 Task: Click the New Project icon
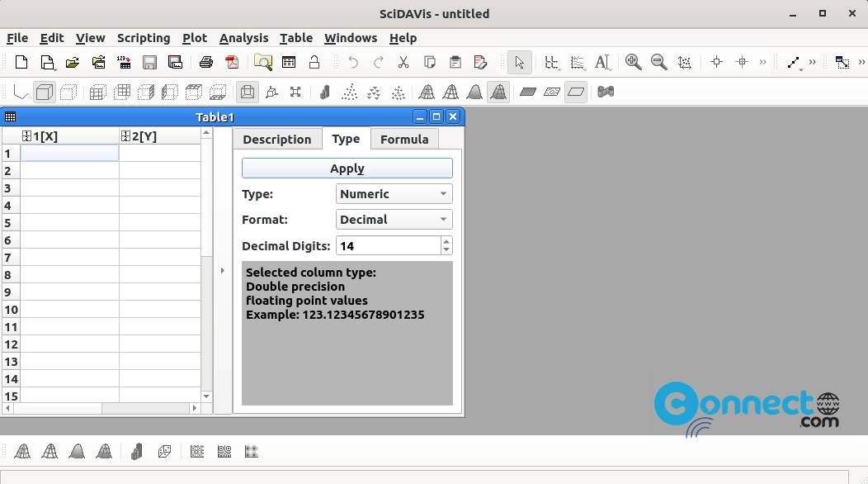click(21, 62)
